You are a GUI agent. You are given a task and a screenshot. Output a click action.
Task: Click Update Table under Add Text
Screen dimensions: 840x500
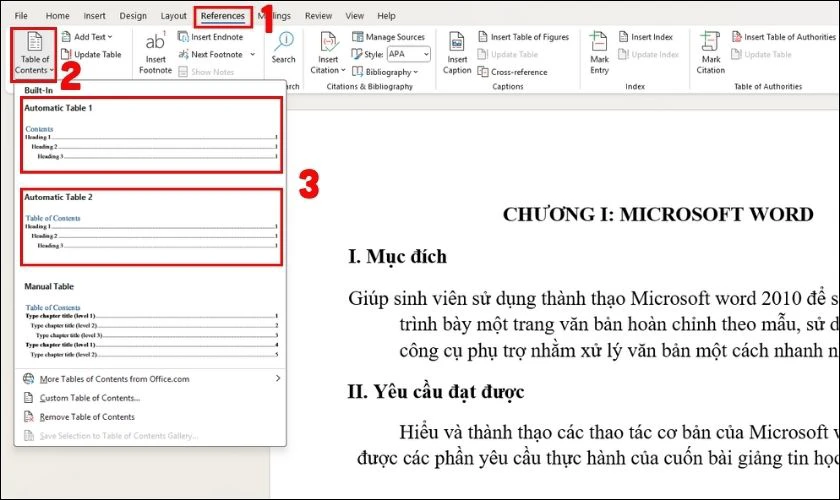tap(92, 54)
